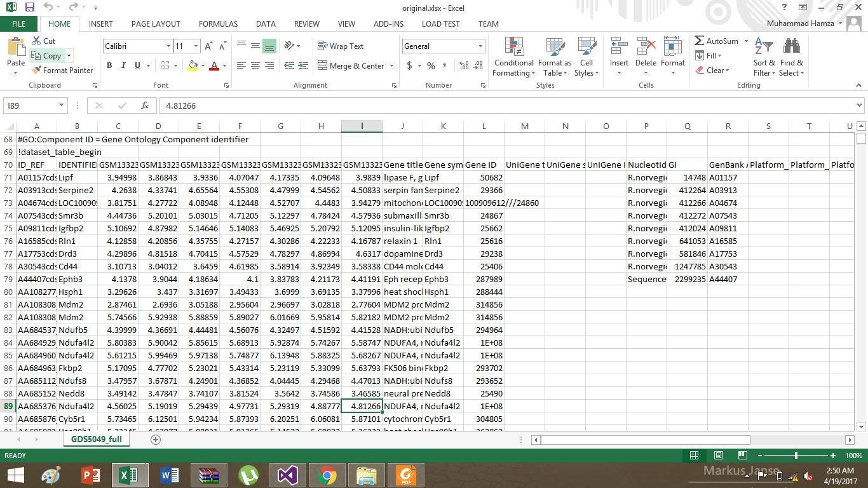This screenshot has width=868, height=488.
Task: Decrease the cell indent
Action: (289, 65)
